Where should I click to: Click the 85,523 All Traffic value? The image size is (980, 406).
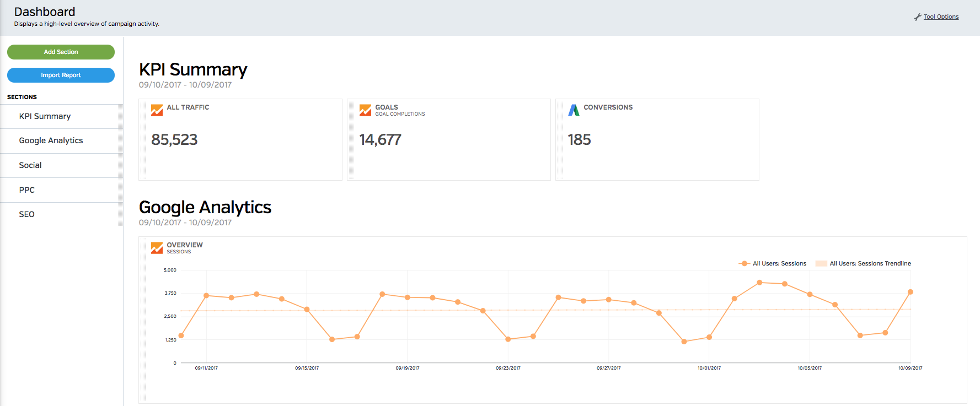click(174, 140)
